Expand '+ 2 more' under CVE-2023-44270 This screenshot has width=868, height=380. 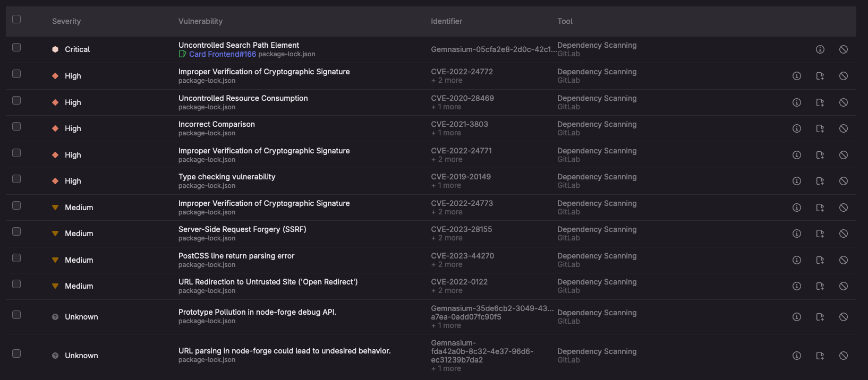tap(447, 265)
